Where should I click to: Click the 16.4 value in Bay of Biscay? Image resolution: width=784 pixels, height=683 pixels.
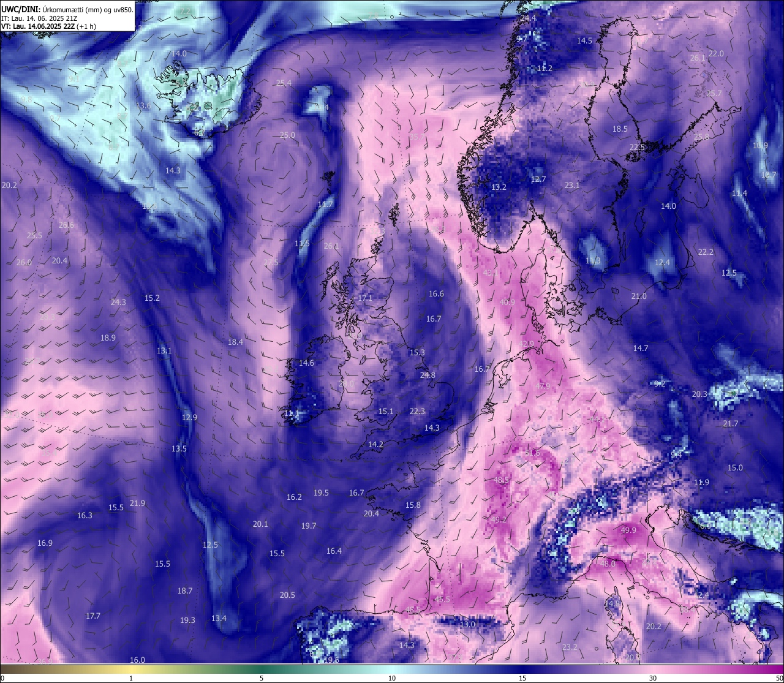(334, 551)
